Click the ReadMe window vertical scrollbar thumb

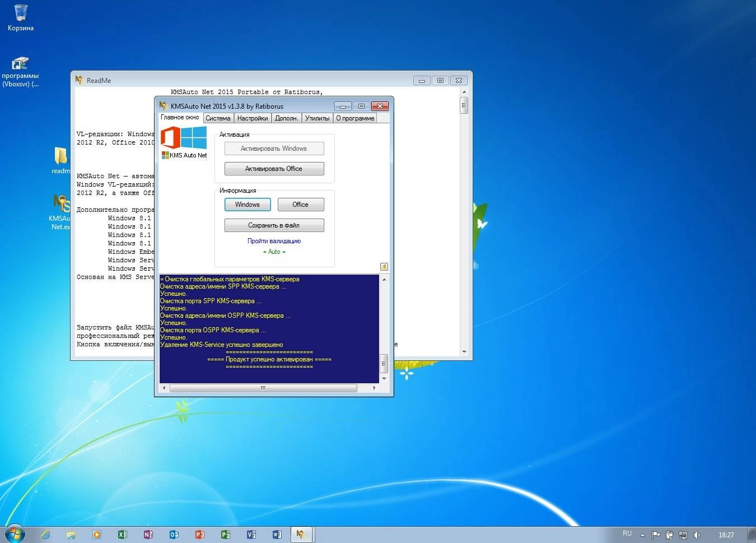click(x=464, y=105)
